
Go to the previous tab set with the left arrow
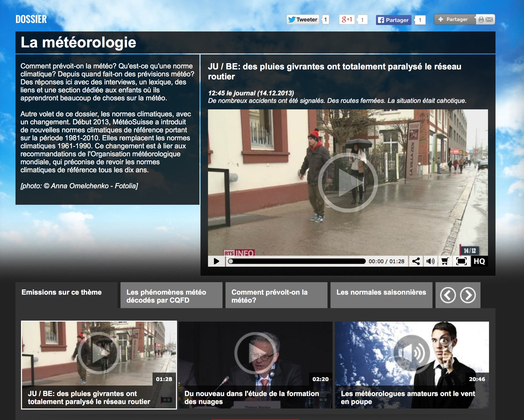pyautogui.click(x=448, y=295)
